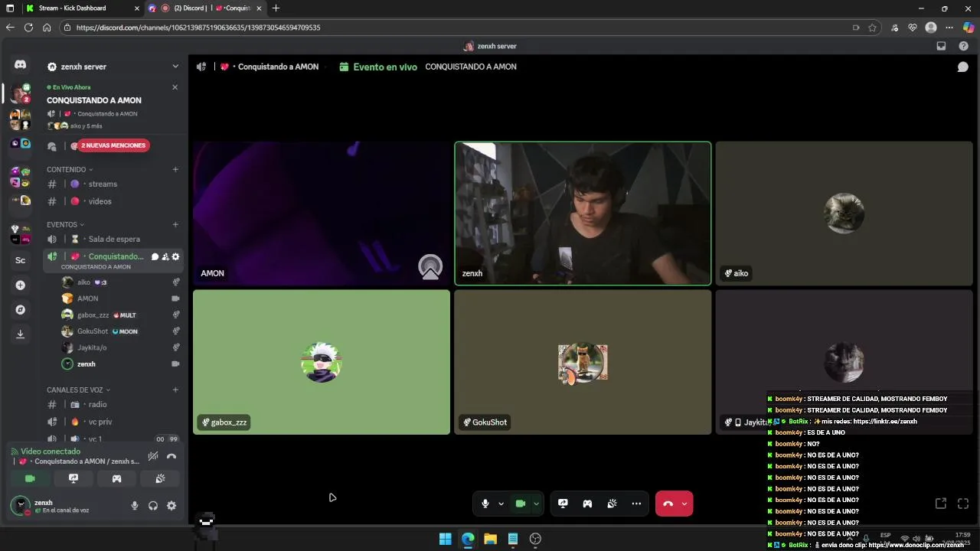
Task: Open chat icon on Conquistando voice channel
Action: [x=155, y=256]
